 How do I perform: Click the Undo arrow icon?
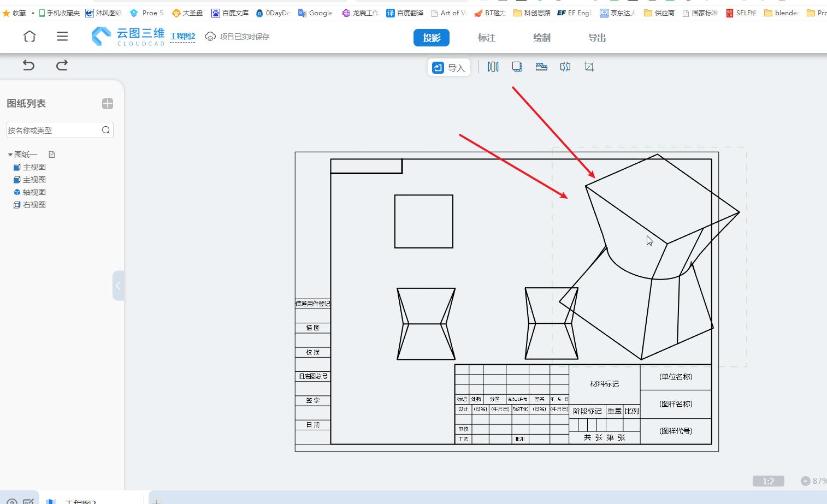(28, 66)
